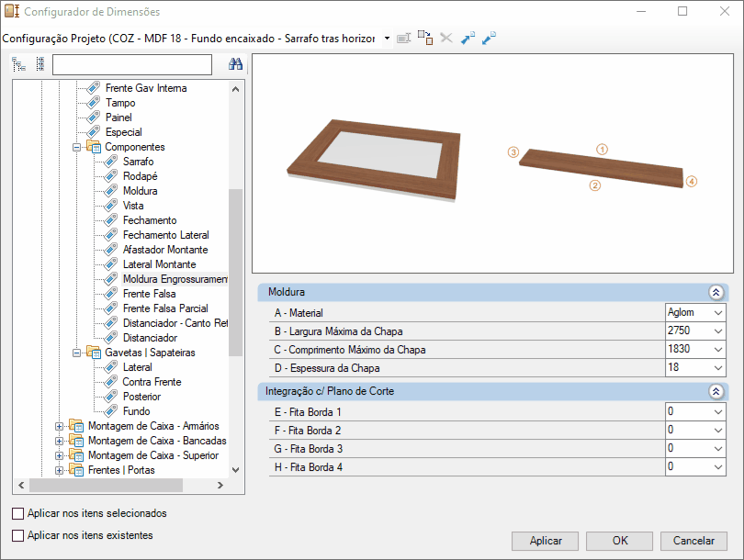The height and width of the screenshot is (560, 744).
Task: Click the Aplicar button
Action: (546, 541)
